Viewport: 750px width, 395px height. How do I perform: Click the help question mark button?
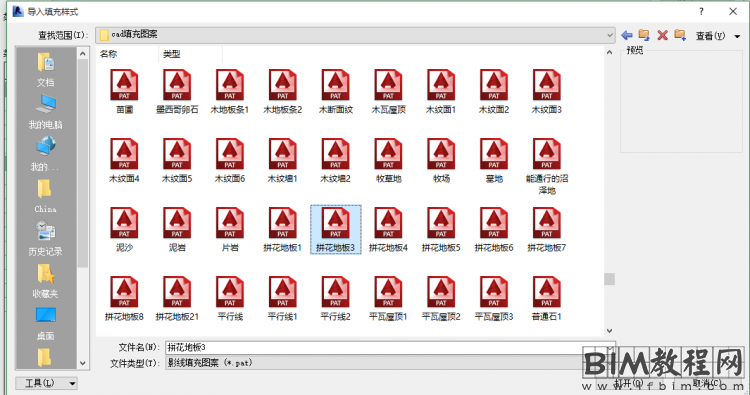[701, 11]
